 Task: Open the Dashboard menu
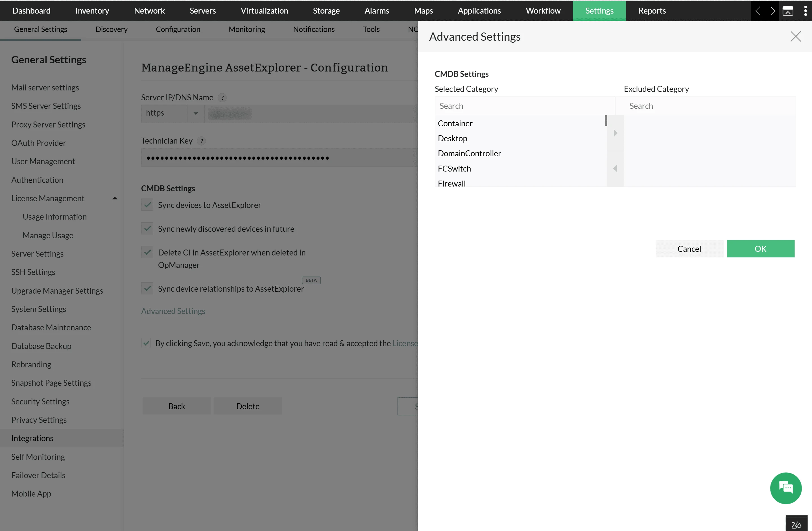[x=31, y=10]
